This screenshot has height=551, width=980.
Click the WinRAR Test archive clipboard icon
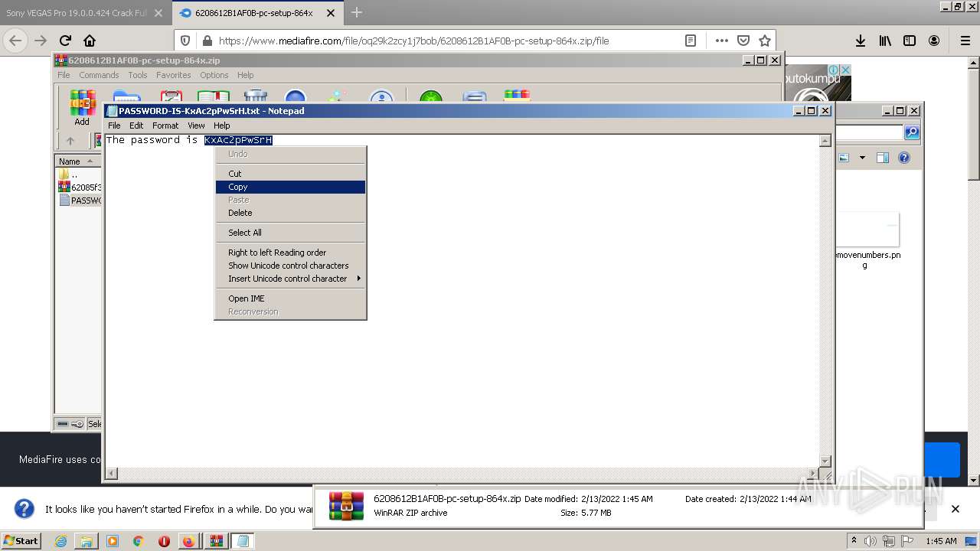tap(171, 96)
